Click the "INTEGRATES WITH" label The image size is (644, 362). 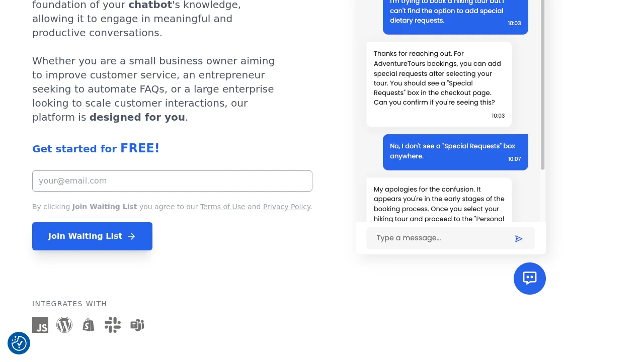[69, 304]
